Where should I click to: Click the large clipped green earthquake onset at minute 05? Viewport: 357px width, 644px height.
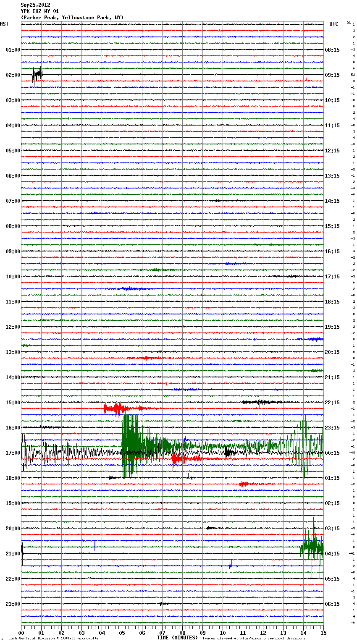[x=130, y=446]
